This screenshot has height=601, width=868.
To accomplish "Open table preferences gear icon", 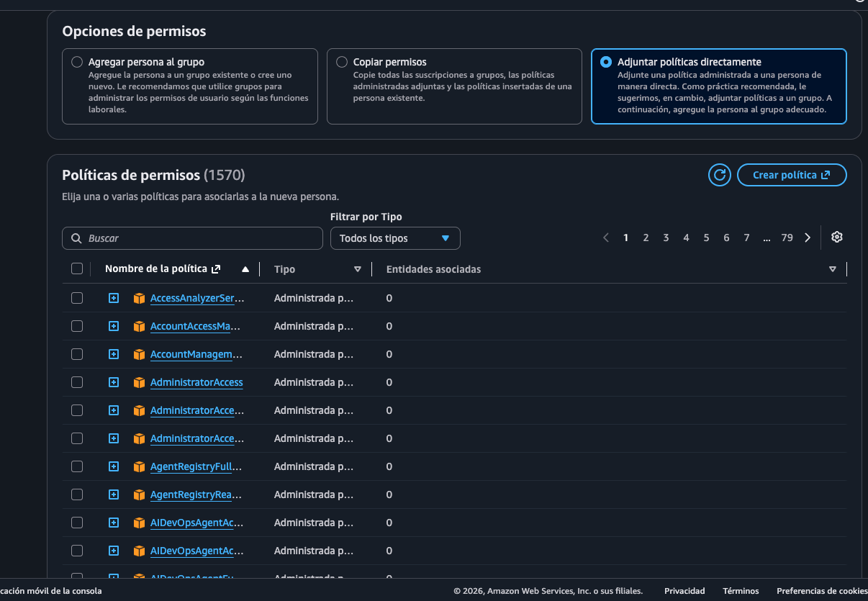I will (836, 238).
